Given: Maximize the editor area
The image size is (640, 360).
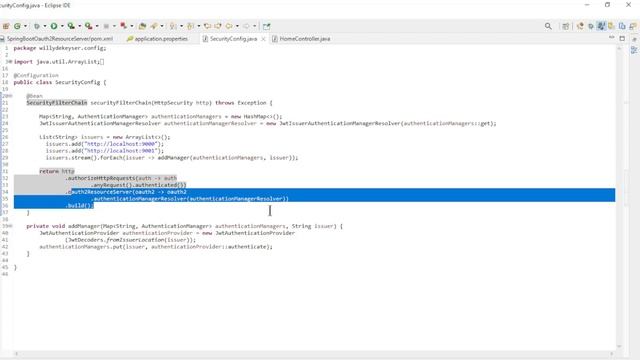Looking at the screenshot, I should [x=622, y=38].
